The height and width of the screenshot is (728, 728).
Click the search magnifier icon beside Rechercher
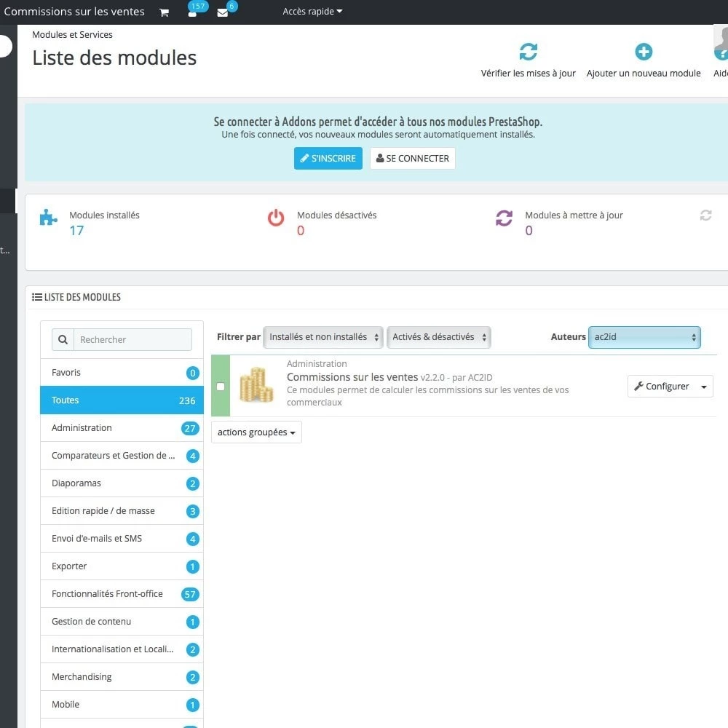[x=63, y=339]
